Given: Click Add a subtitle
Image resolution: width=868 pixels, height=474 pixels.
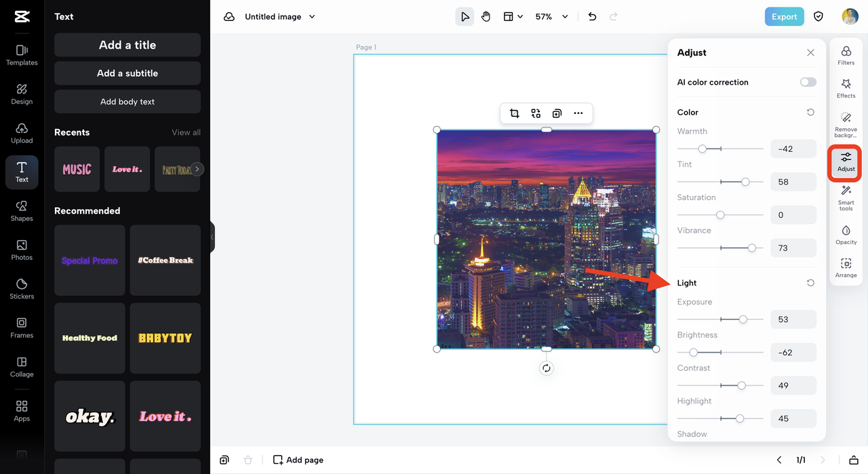Looking at the screenshot, I should pos(127,73).
